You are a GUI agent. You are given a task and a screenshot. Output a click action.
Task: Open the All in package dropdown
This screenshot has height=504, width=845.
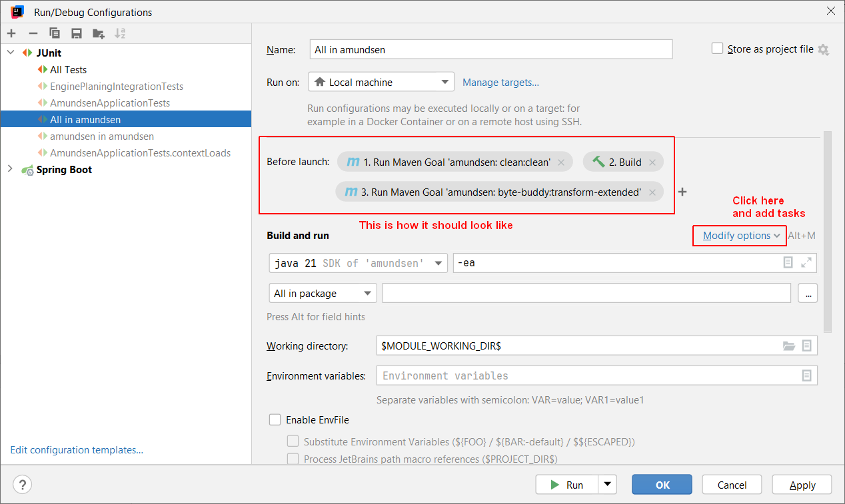[x=323, y=294]
